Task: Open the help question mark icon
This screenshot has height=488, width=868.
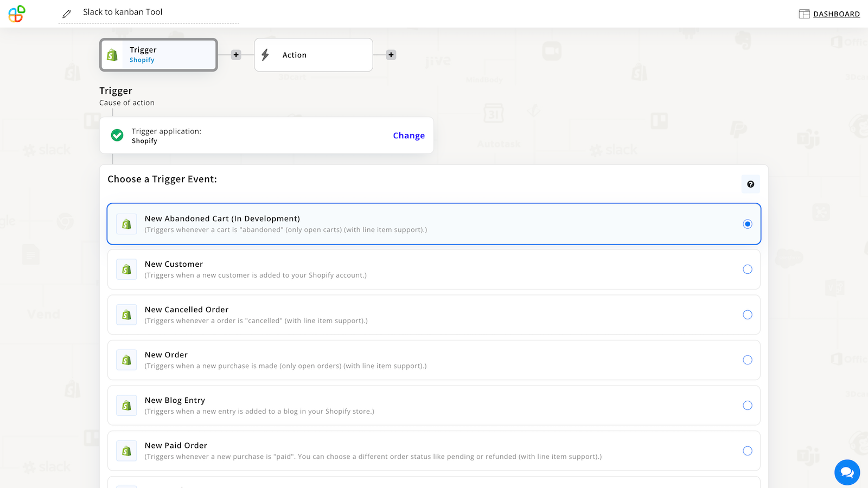Action: pyautogui.click(x=751, y=184)
